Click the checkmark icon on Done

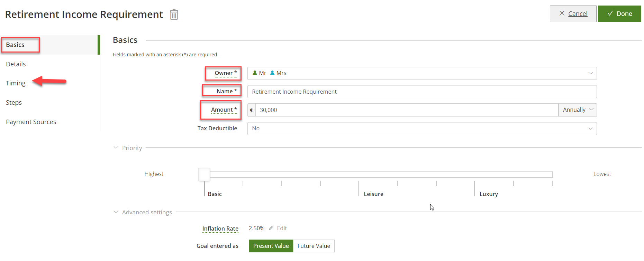(x=610, y=13)
